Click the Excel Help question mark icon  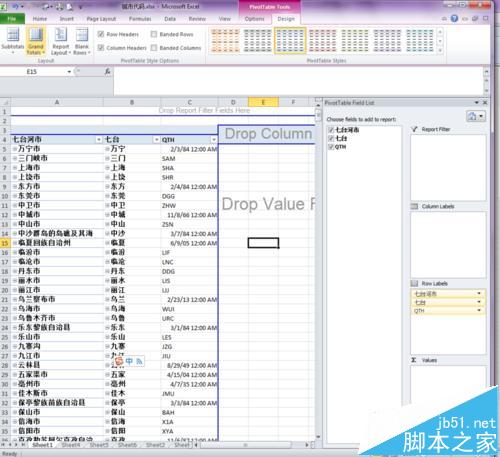click(x=454, y=19)
